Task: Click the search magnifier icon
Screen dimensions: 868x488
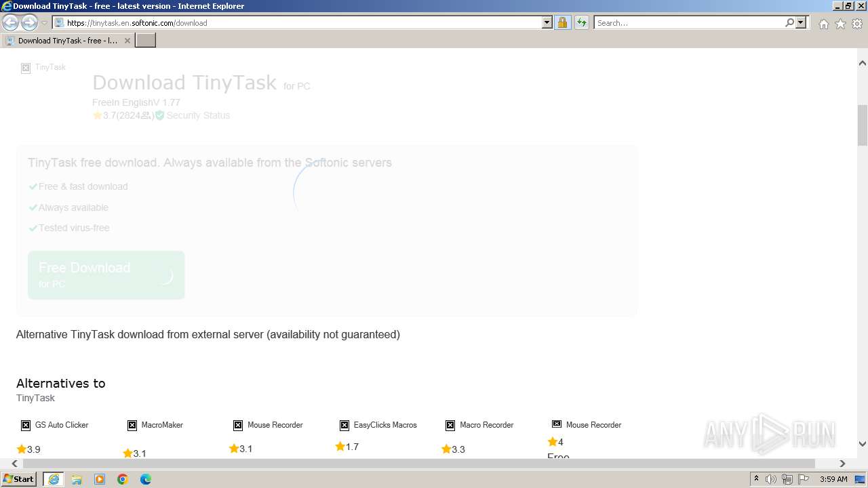Action: [x=789, y=22]
